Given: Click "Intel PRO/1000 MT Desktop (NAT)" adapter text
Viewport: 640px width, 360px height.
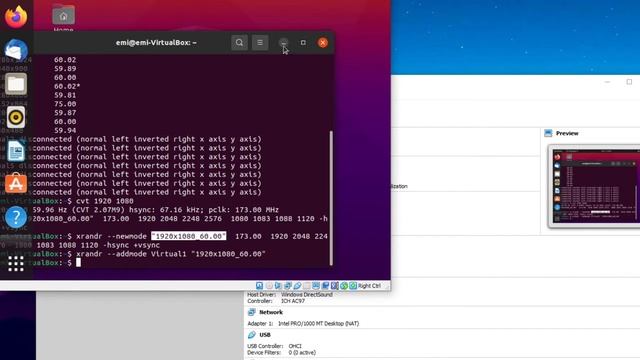Looking at the screenshot, I should pos(318,323).
